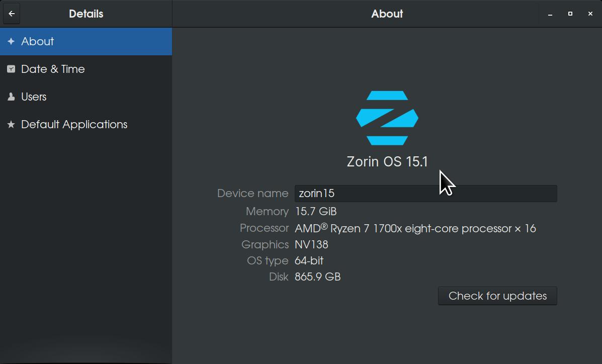
Task: Click the About sparkle icon in sidebar
Action: (x=11, y=41)
